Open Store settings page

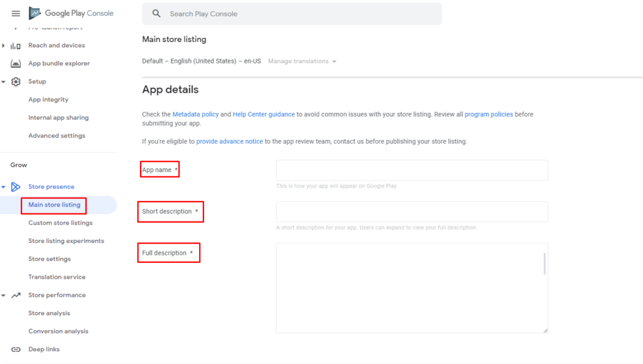[49, 259]
